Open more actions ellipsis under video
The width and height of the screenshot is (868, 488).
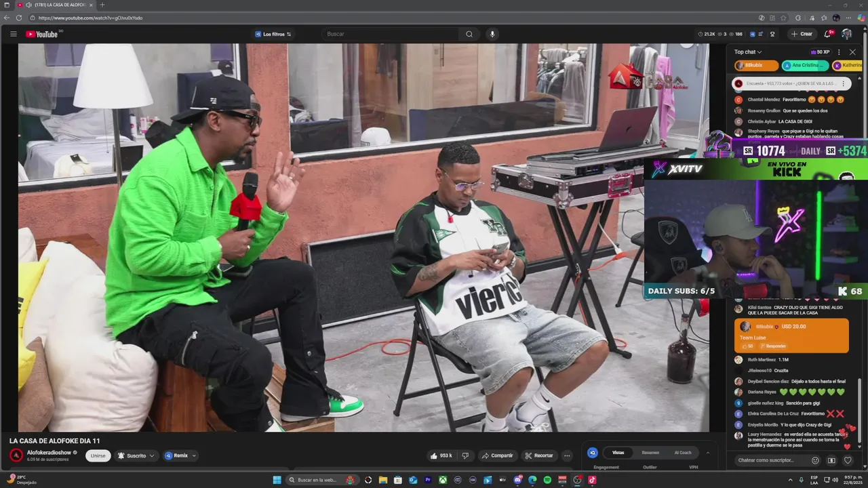pyautogui.click(x=567, y=455)
